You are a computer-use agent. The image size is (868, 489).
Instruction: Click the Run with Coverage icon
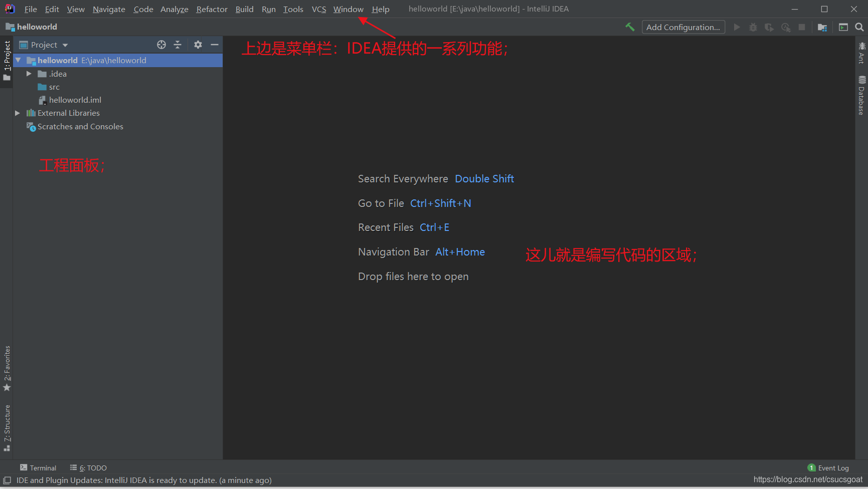pyautogui.click(x=769, y=27)
